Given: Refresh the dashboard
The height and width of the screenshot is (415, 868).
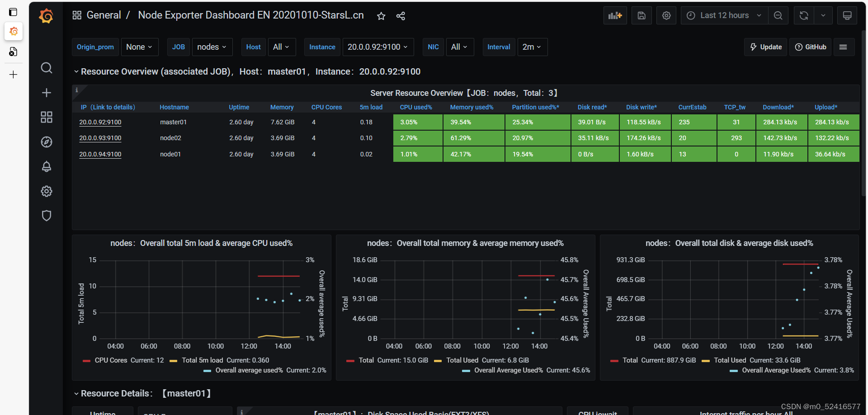Looking at the screenshot, I should [804, 15].
